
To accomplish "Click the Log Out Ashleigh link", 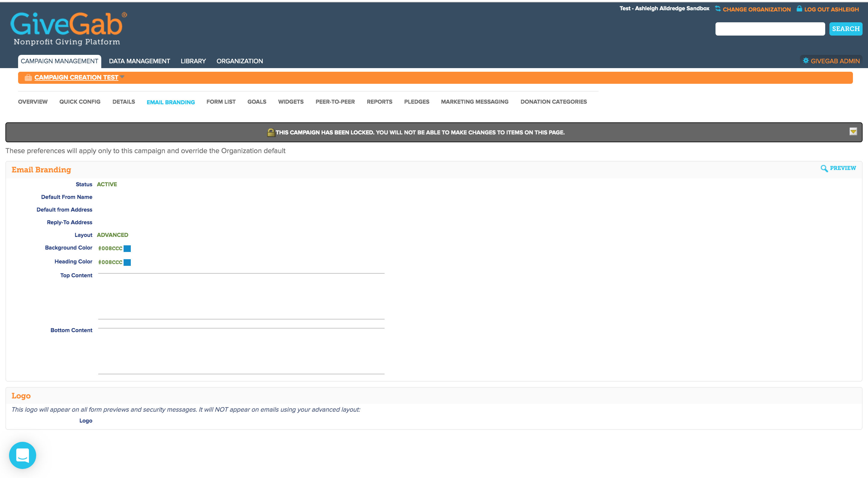I will pyautogui.click(x=832, y=9).
